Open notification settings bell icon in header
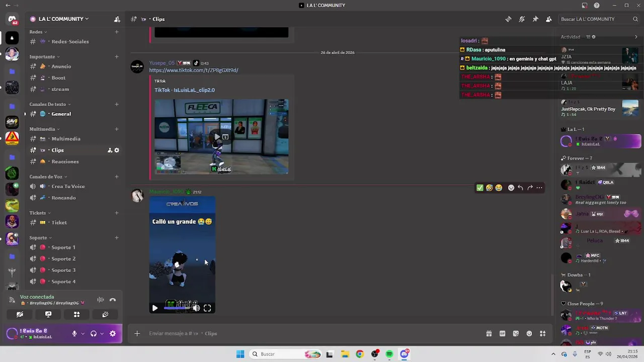644x362 pixels. click(x=522, y=19)
